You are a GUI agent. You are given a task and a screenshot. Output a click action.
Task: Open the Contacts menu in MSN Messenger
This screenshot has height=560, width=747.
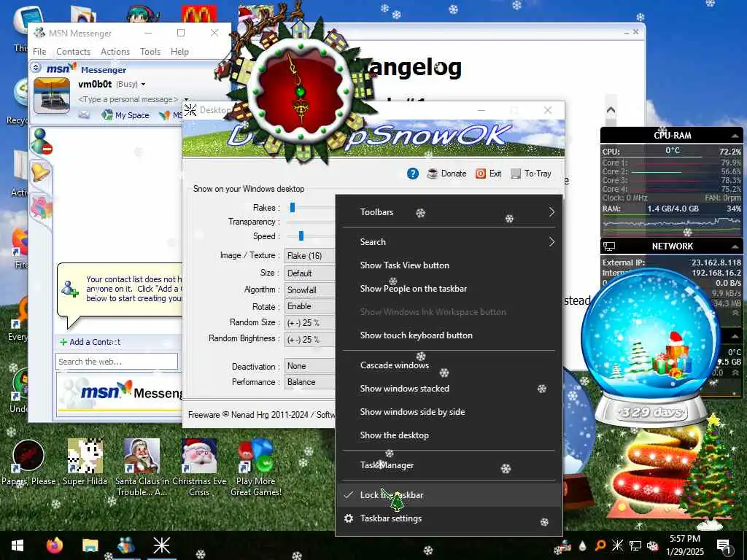coord(73,52)
